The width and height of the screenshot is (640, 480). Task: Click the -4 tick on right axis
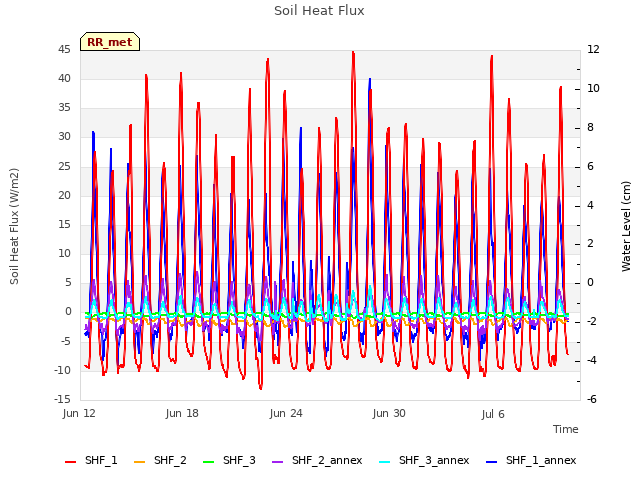click(592, 360)
